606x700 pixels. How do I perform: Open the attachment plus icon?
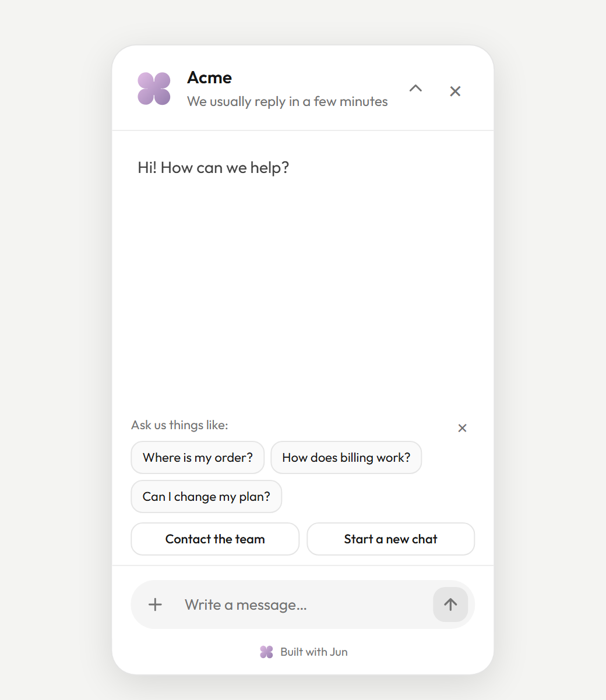[155, 604]
